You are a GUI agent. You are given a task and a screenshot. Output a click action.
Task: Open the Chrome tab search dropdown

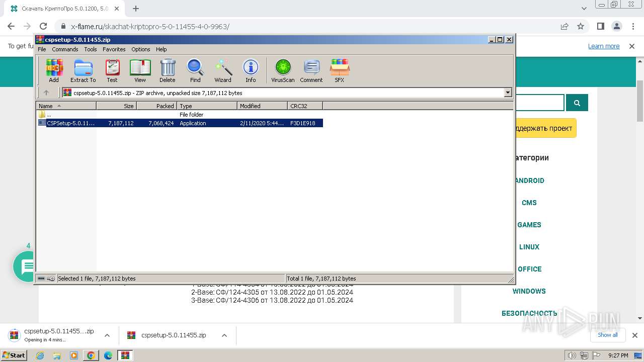point(584,9)
